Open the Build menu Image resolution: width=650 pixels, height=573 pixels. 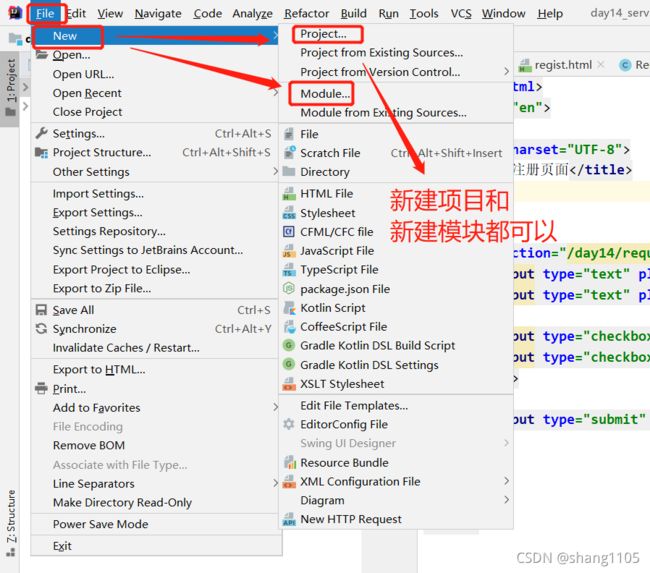[x=354, y=14]
